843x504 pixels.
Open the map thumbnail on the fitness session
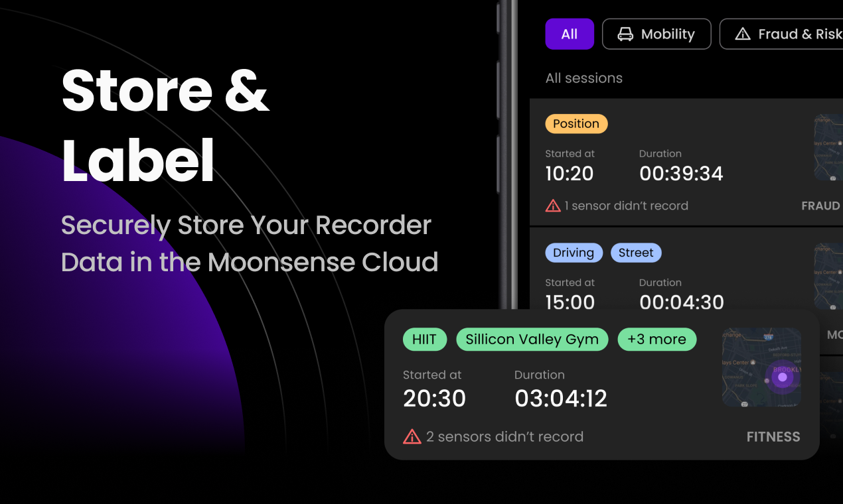pos(761,367)
